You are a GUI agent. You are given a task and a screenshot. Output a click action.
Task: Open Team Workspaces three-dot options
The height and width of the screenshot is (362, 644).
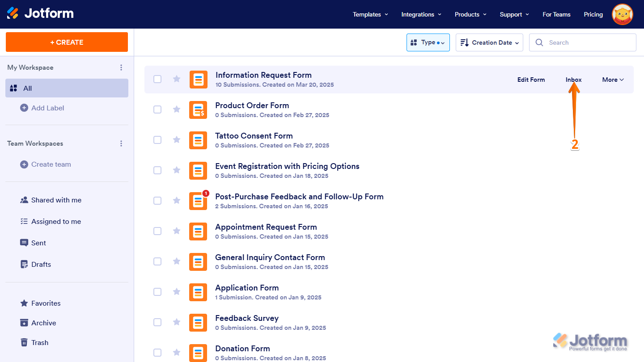tap(121, 143)
